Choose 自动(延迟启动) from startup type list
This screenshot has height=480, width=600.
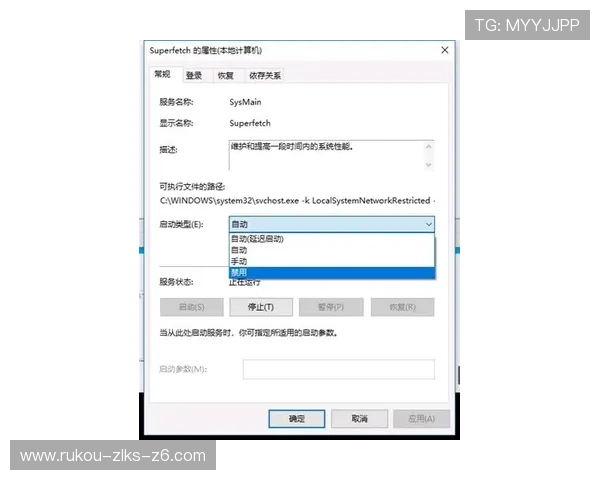point(332,239)
